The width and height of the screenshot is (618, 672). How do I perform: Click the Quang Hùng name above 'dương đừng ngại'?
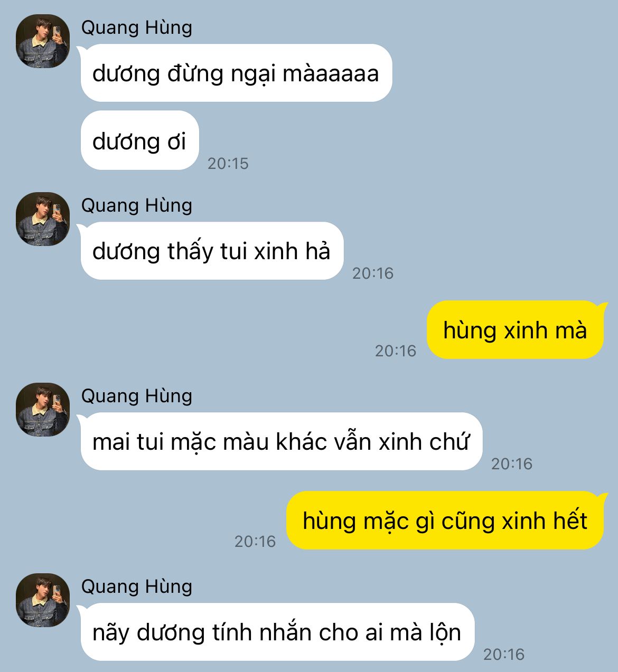tap(137, 27)
